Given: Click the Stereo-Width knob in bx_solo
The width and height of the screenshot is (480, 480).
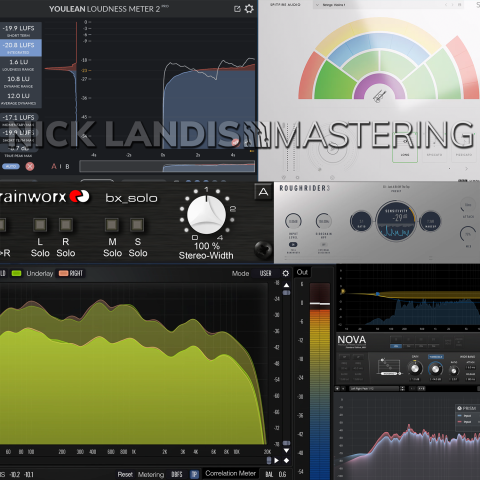Looking at the screenshot, I should point(207,215).
